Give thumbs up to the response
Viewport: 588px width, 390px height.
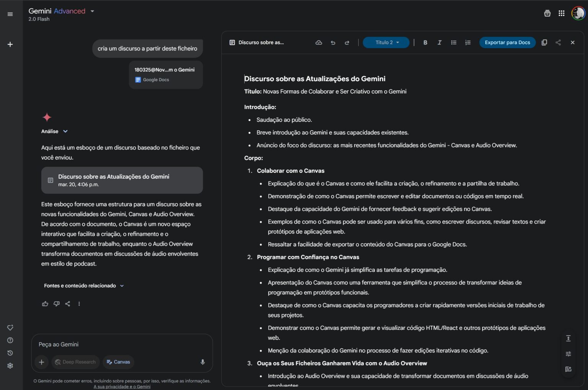(45, 304)
